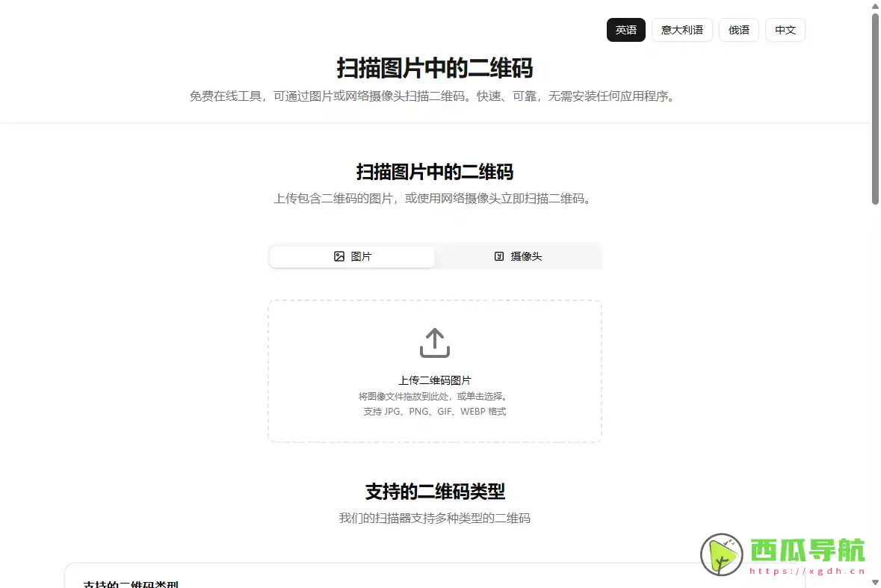Select the picture icon on the 图片 tab
Screen dimensions: 881x588
[x=339, y=256]
